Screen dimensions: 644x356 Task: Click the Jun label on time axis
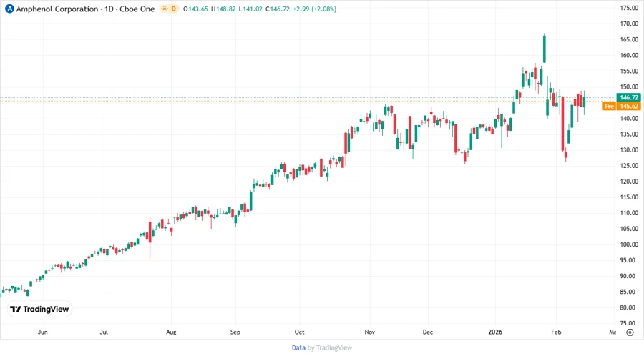(x=42, y=332)
